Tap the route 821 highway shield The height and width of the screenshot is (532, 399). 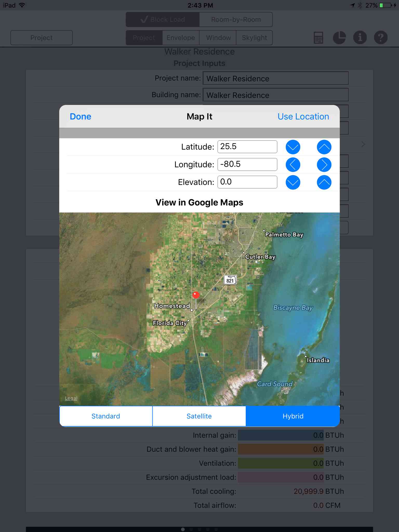(230, 280)
